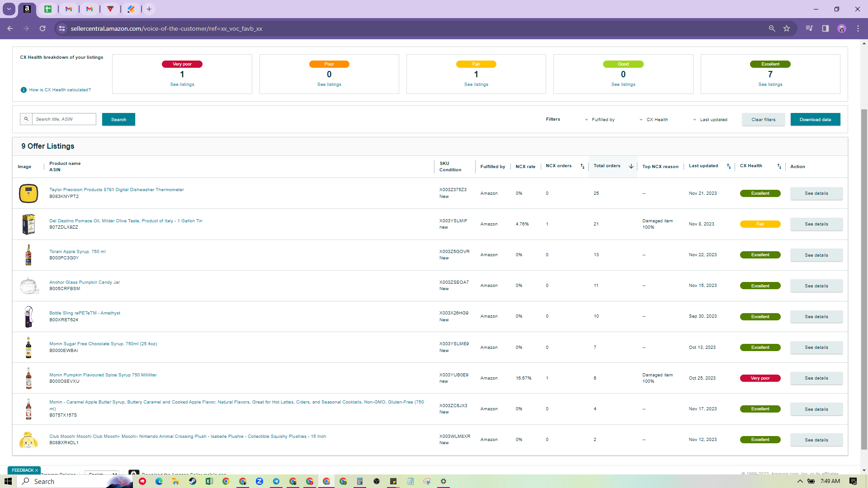Screen dimensions: 868x488
Task: Open Del Destino Pomace Oil listing link
Action: (x=126, y=221)
